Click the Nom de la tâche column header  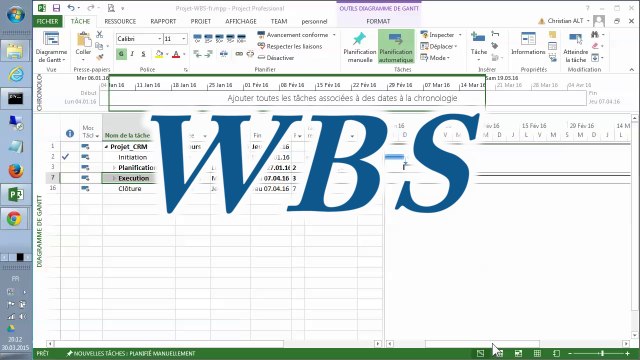(x=127, y=135)
